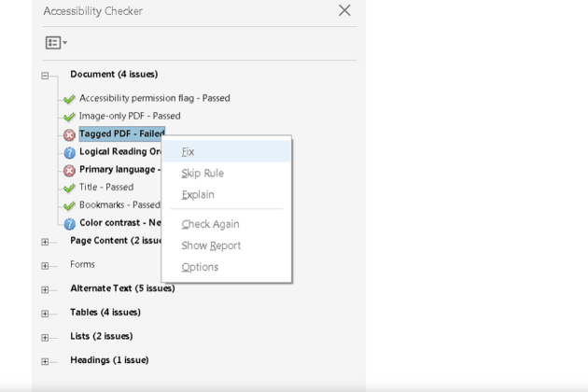The image size is (588, 392).
Task: Select Explain from the context menu
Action: coord(198,194)
